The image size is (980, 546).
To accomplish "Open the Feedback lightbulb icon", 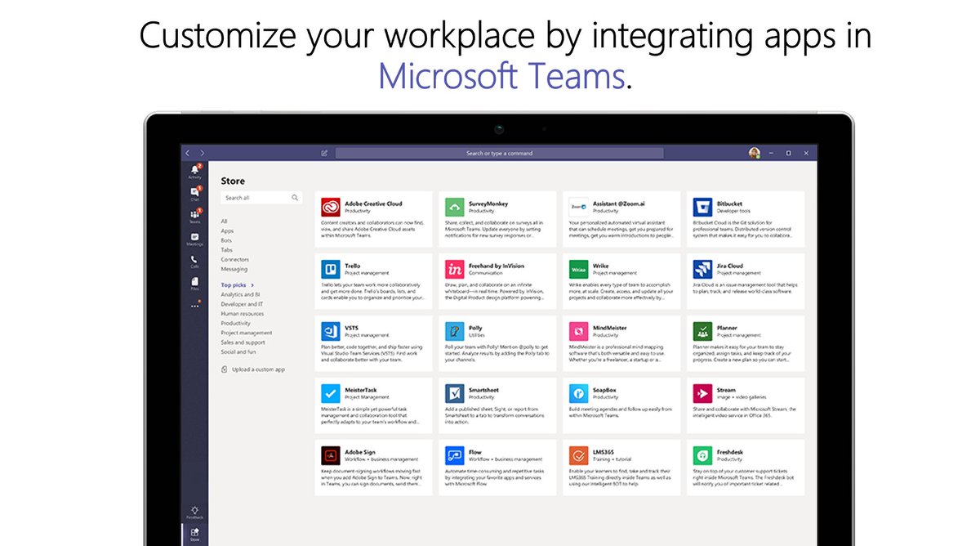I will (x=194, y=512).
